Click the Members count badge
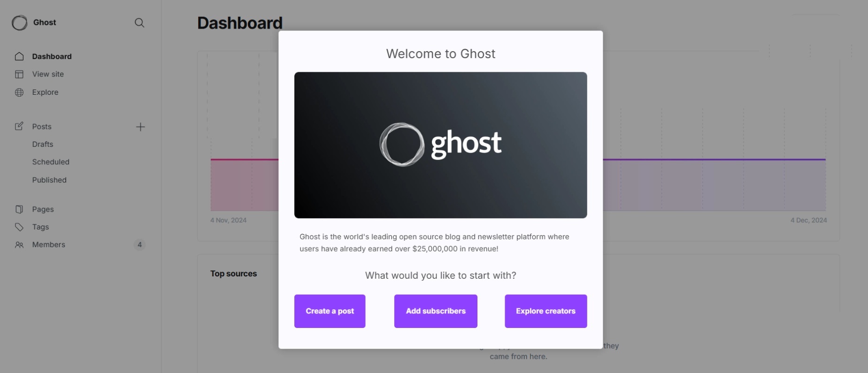868x373 pixels. tap(139, 245)
